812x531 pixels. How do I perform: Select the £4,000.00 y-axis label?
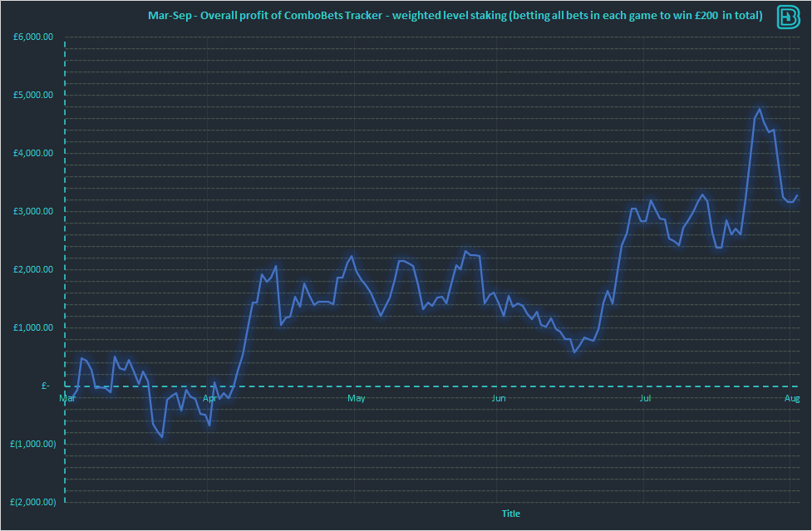click(33, 153)
